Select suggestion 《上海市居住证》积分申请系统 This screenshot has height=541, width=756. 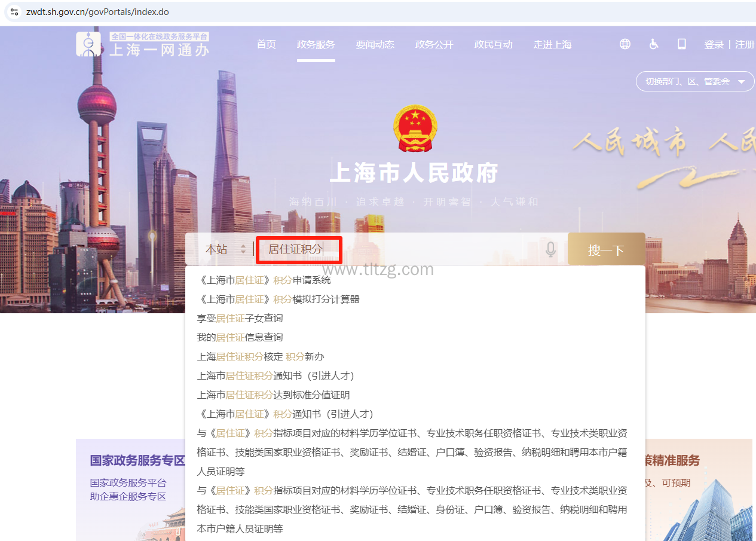[264, 280]
